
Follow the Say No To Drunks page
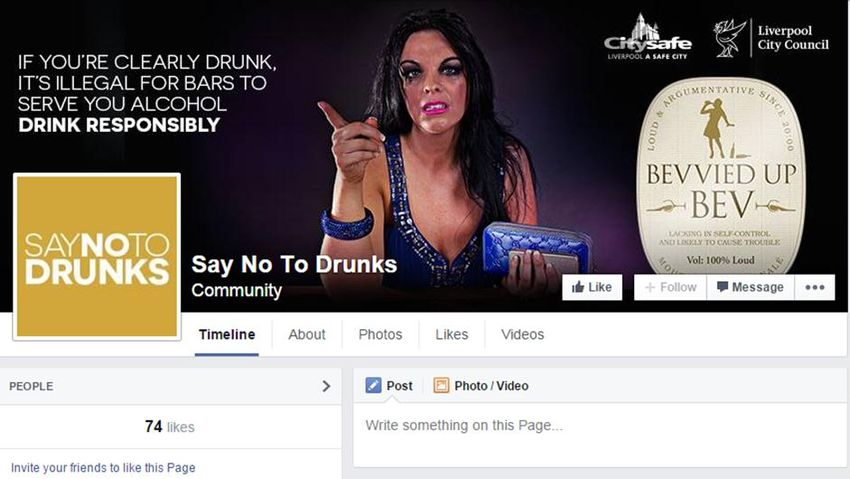click(x=671, y=287)
